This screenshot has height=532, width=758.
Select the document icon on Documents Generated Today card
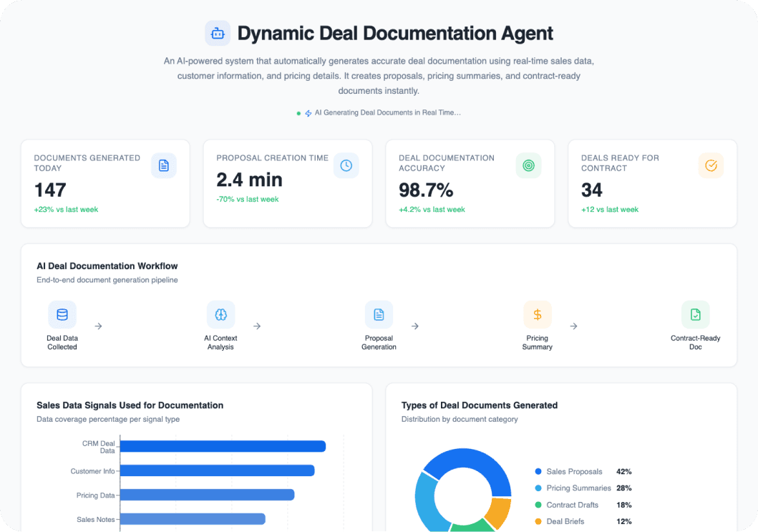click(x=163, y=165)
